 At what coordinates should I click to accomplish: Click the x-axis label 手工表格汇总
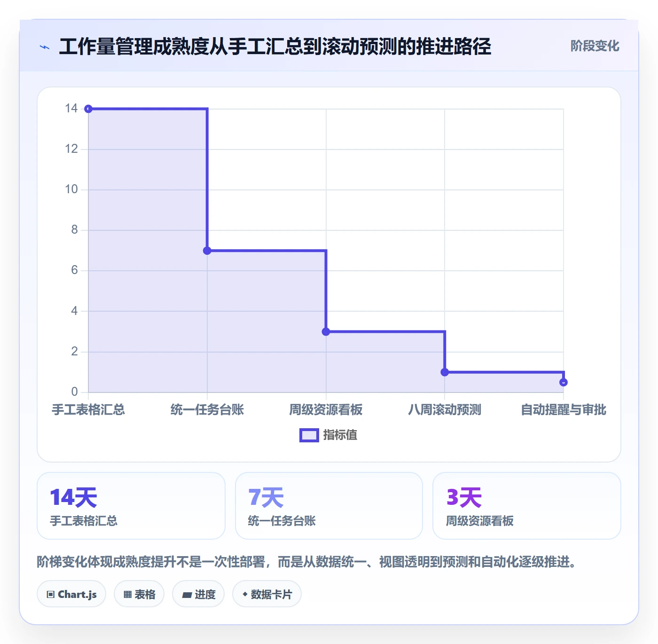(88, 410)
